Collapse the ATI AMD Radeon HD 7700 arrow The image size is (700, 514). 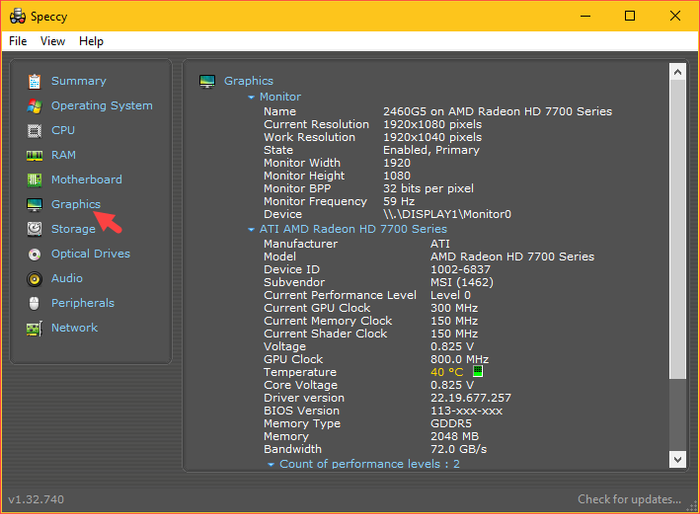click(251, 229)
